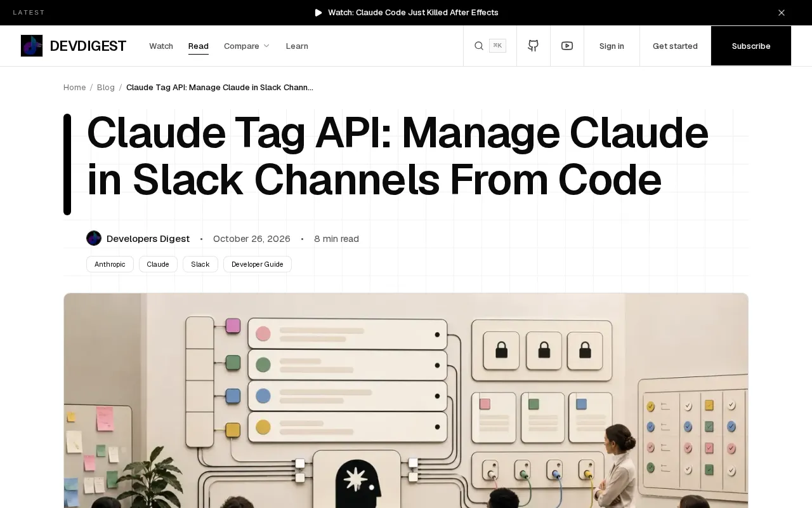Screen dimensions: 812x508
Task: Click the Get started button
Action: point(675,46)
